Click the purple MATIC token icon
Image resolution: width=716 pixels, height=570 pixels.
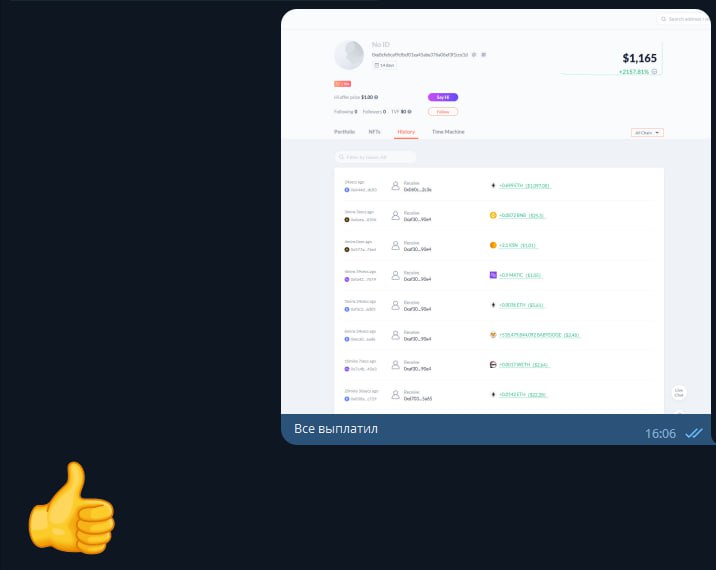[492, 275]
